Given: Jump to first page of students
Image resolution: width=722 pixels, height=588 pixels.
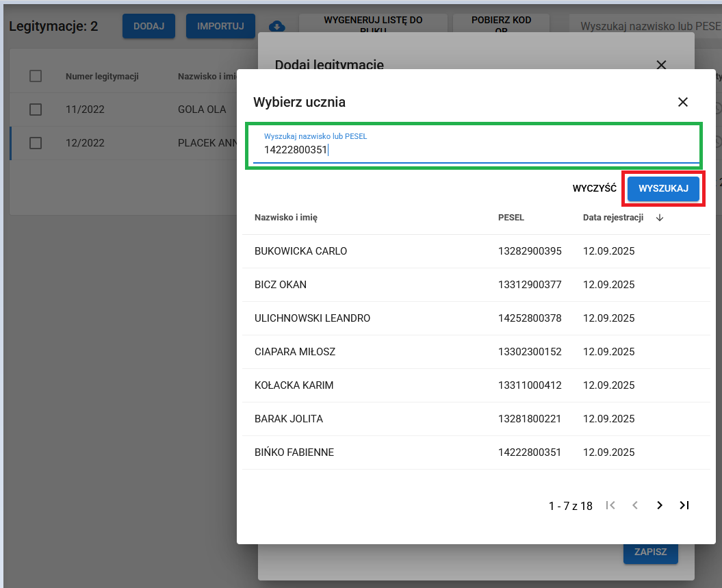Looking at the screenshot, I should click(610, 505).
